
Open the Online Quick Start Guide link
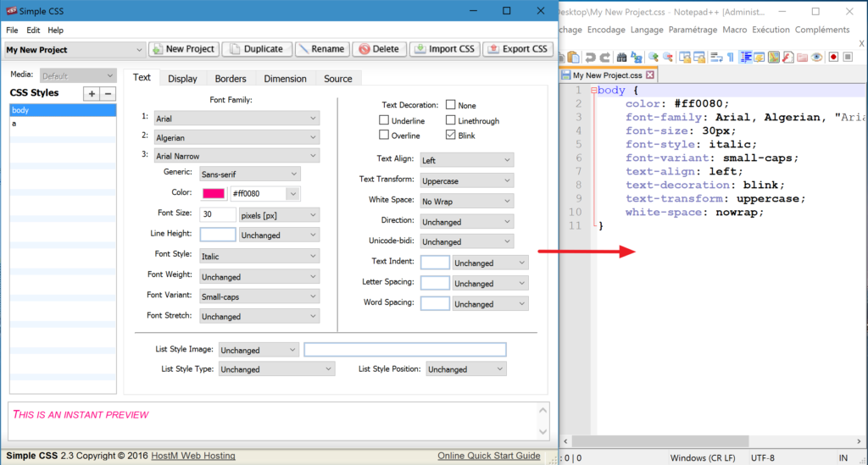489,456
